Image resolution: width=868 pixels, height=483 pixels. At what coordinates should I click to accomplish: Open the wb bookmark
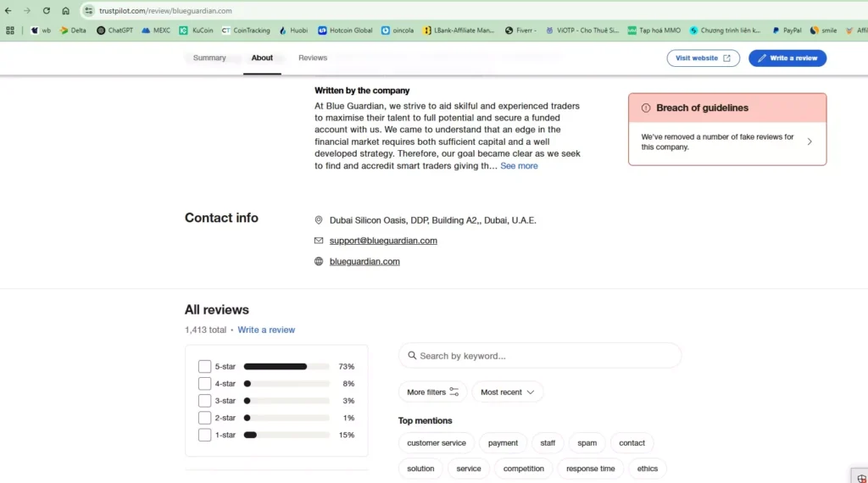pos(41,31)
